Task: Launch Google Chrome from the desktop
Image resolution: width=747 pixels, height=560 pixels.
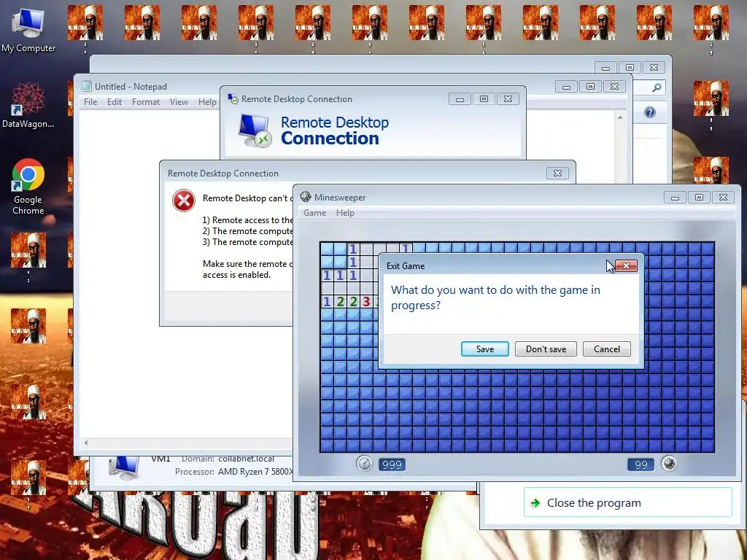Action: [28, 187]
